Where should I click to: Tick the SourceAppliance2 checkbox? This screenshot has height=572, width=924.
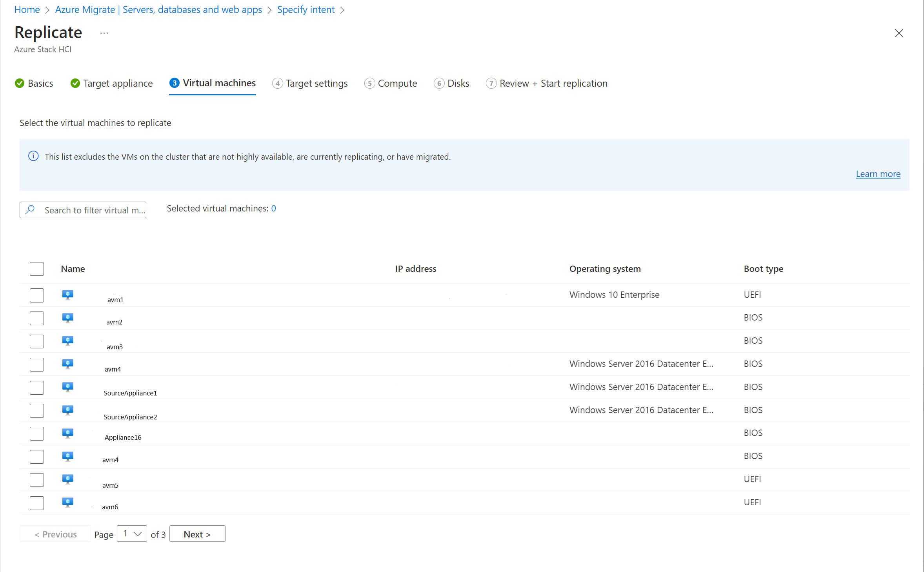[37, 411]
